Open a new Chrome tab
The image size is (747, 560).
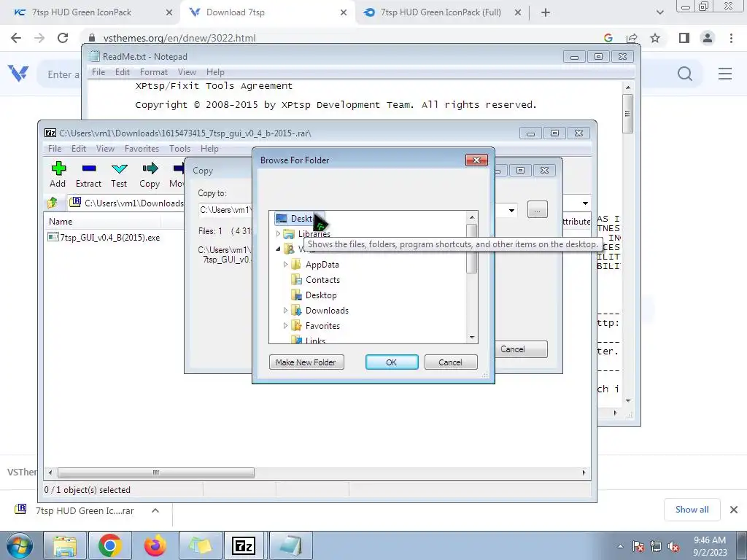click(546, 13)
